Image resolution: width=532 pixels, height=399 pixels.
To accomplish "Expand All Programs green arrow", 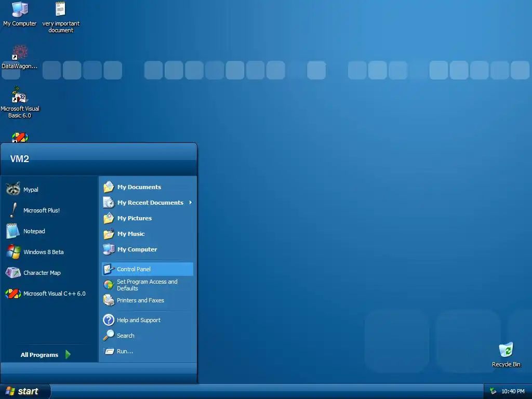I will (68, 354).
